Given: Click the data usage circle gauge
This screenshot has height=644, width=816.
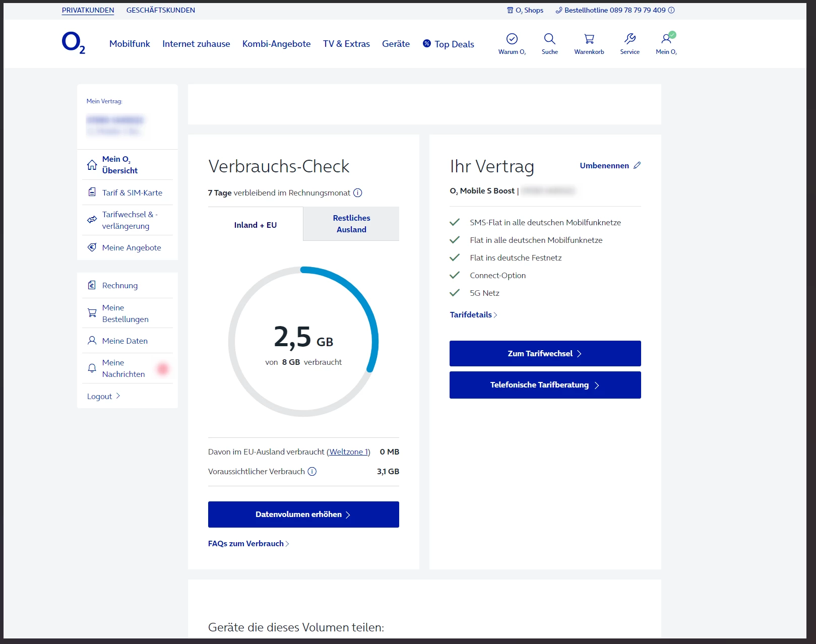Looking at the screenshot, I should click(303, 341).
